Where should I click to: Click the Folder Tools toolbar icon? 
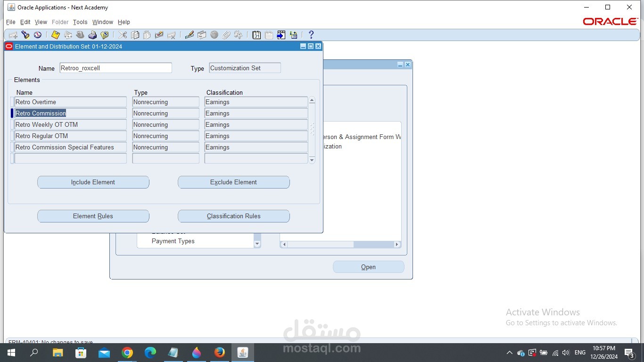(x=239, y=35)
